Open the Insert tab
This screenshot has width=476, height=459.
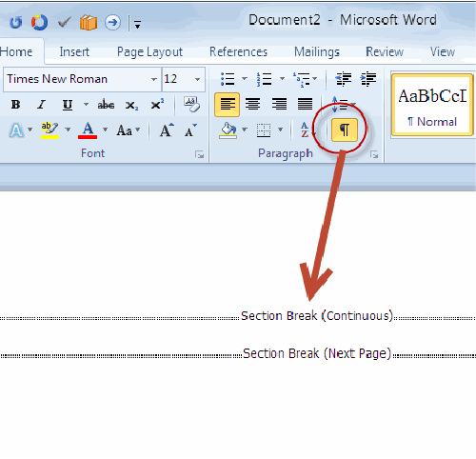point(74,51)
